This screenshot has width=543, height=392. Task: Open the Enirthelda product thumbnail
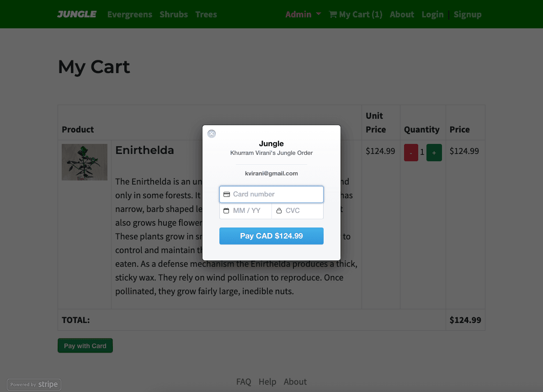[85, 162]
